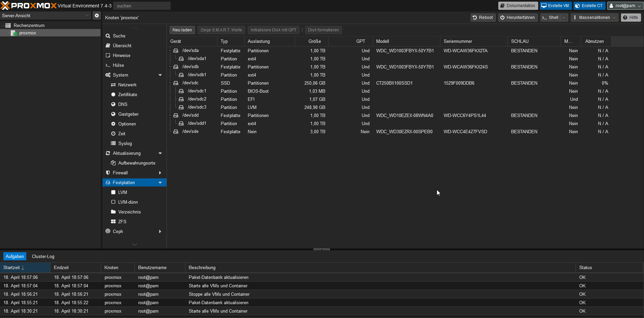Viewport: 644px width, 318px height.
Task: Sort disks by Seriennummer column header
Action: [474, 41]
